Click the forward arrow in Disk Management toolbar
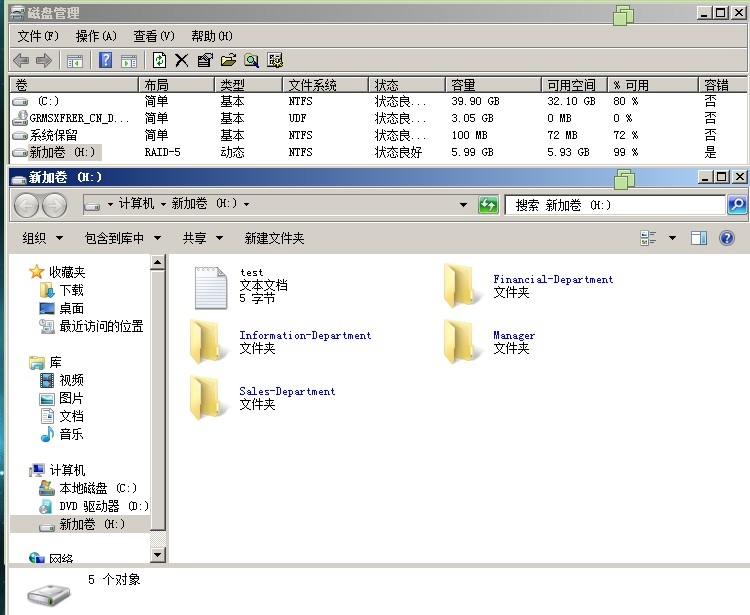 pyautogui.click(x=44, y=60)
